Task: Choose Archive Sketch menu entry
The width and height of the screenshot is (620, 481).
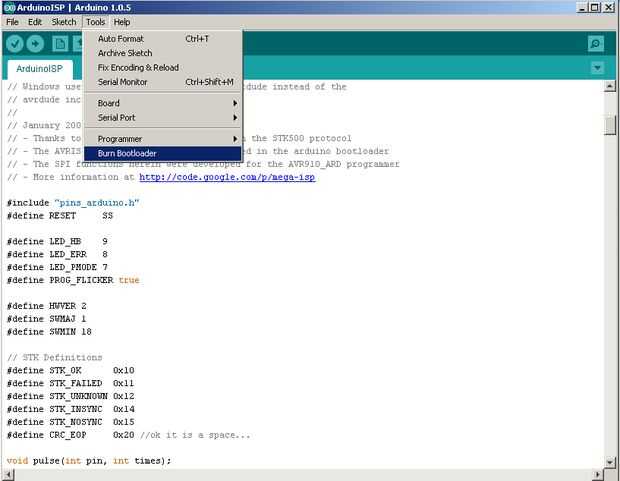Action: click(x=163, y=53)
